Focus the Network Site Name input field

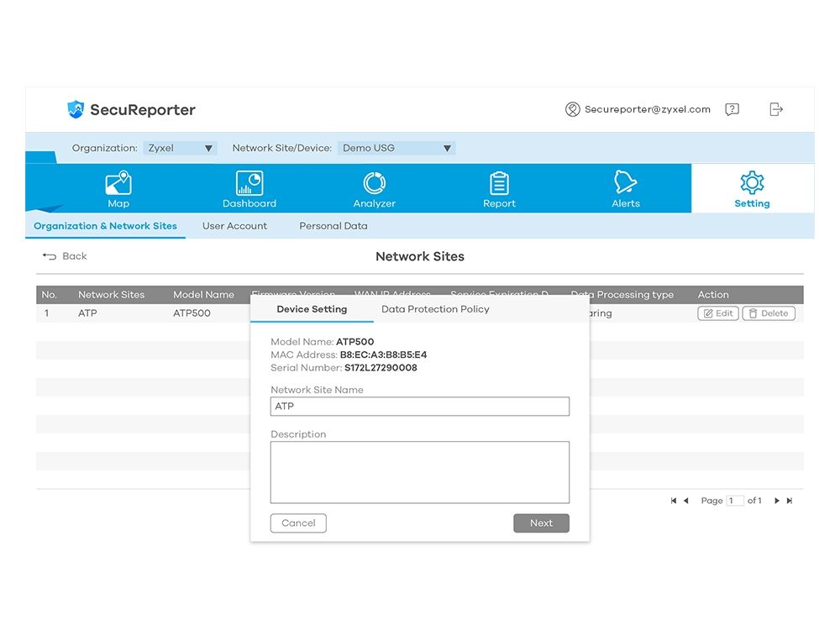point(420,406)
